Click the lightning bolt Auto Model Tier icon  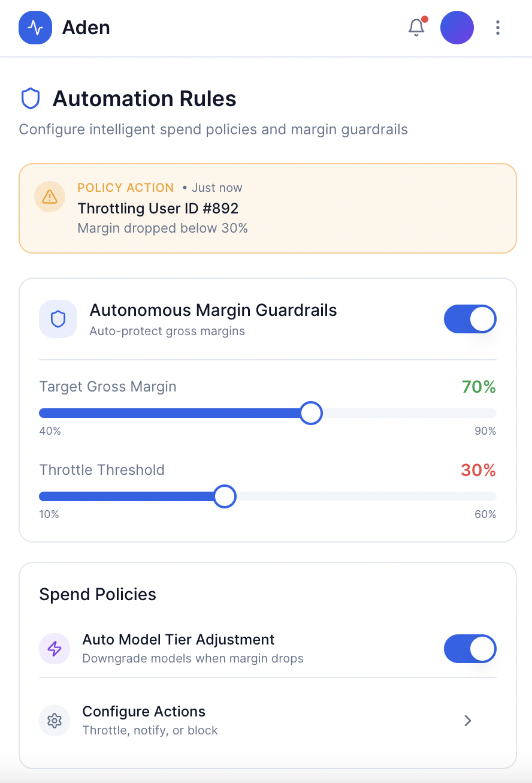[x=55, y=649]
